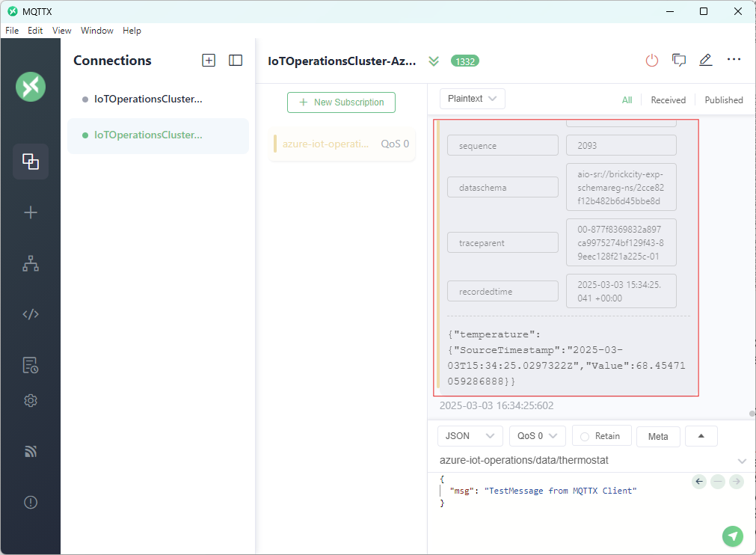Screen dimensions: 756x555
Task: Open the File menu
Action: point(12,31)
